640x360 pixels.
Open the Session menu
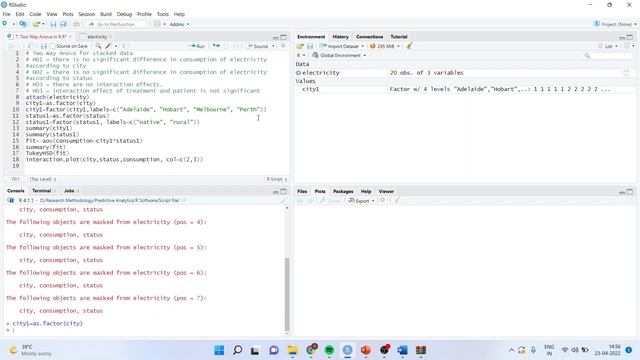click(87, 14)
